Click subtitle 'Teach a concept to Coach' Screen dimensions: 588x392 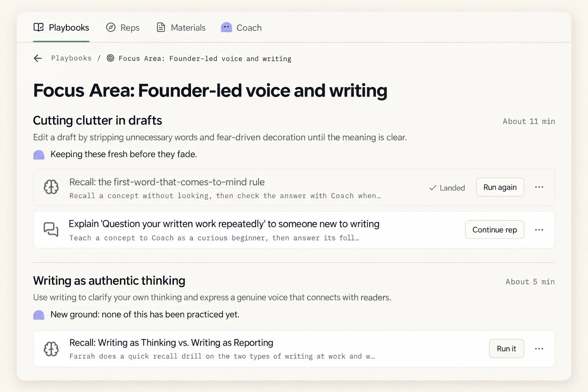214,238
